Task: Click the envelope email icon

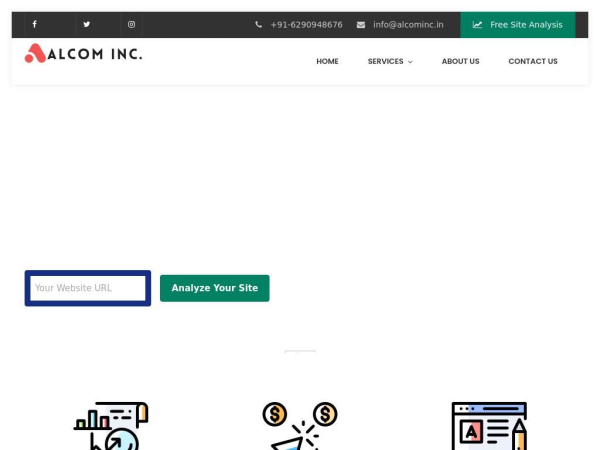Action: click(x=361, y=25)
